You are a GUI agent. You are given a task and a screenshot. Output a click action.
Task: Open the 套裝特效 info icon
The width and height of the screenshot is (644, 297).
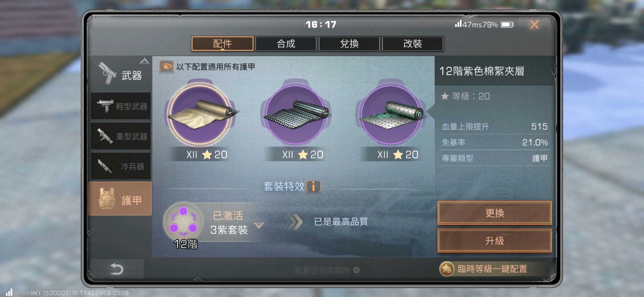(313, 186)
